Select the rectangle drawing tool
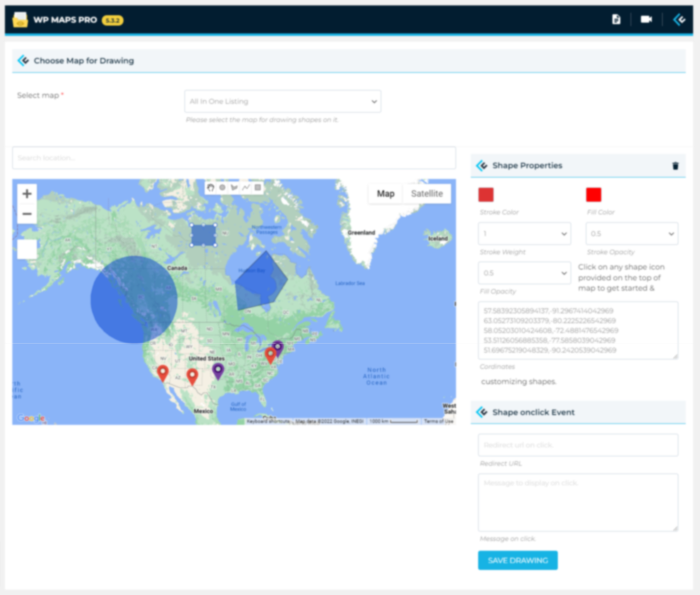Screen dimensions: 700x595 pyautogui.click(x=258, y=187)
